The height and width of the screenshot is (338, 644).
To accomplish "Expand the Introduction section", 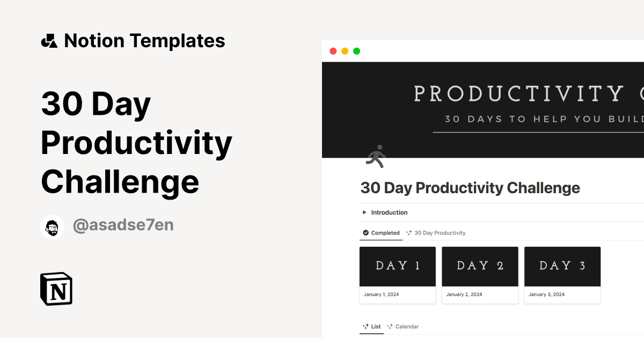I will 364,212.
